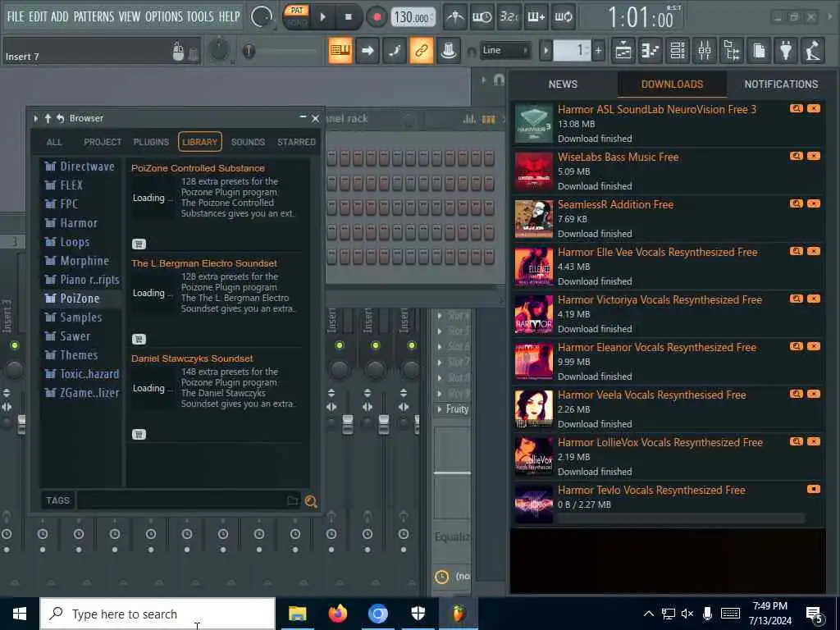
Task: Open the PATTERNS menu
Action: point(94,16)
